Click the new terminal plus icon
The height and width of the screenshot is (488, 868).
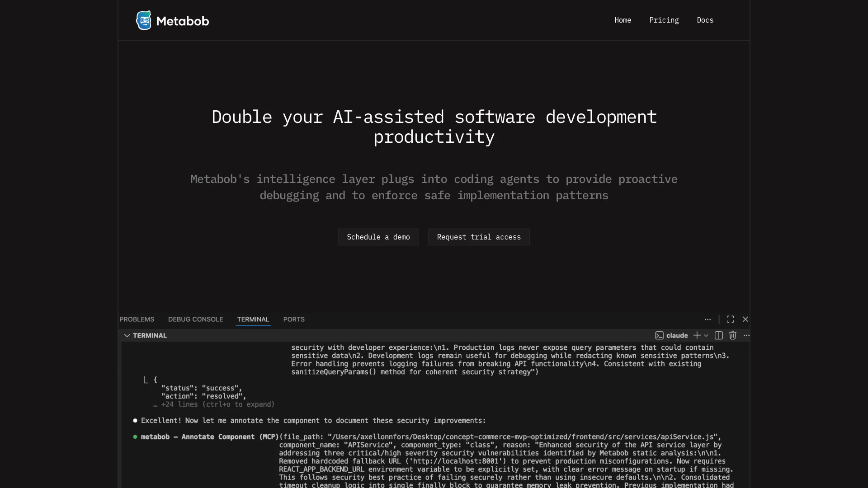pos(697,335)
